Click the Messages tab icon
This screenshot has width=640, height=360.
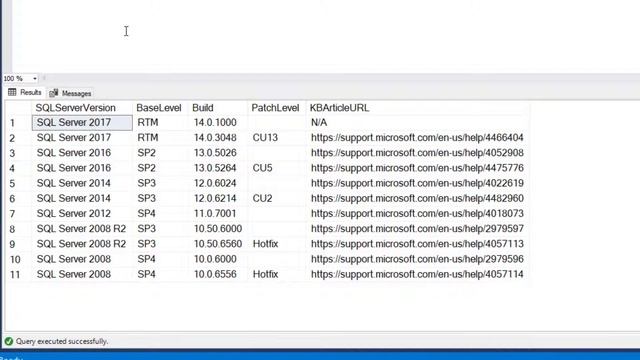53,93
